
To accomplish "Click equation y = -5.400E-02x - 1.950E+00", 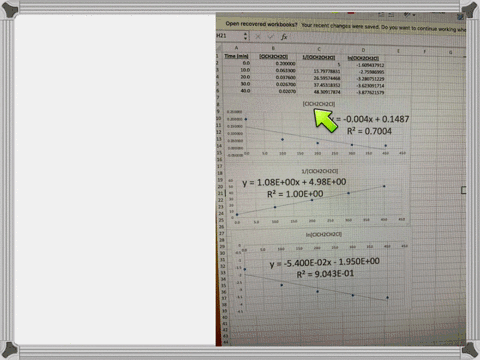I will (x=324, y=262).
